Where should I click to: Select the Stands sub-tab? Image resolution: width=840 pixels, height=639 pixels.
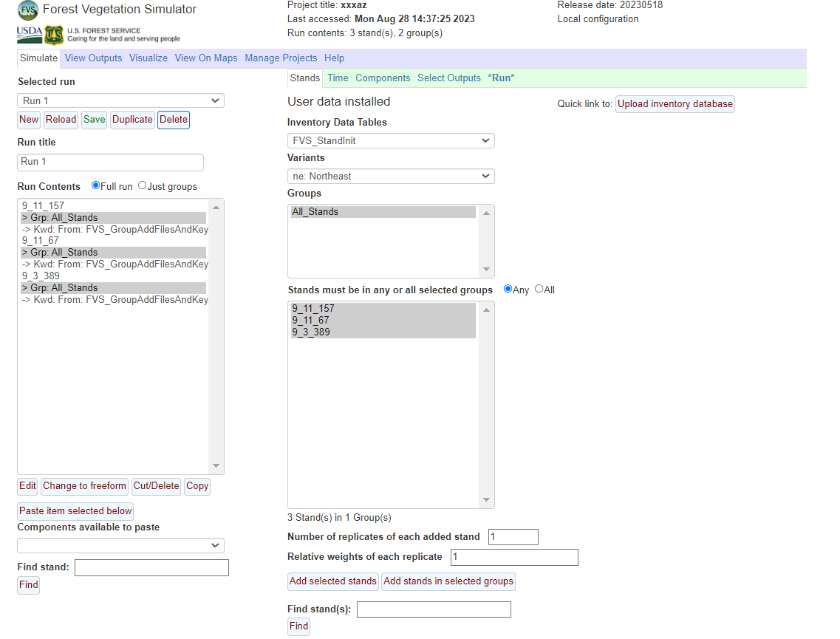coord(305,78)
